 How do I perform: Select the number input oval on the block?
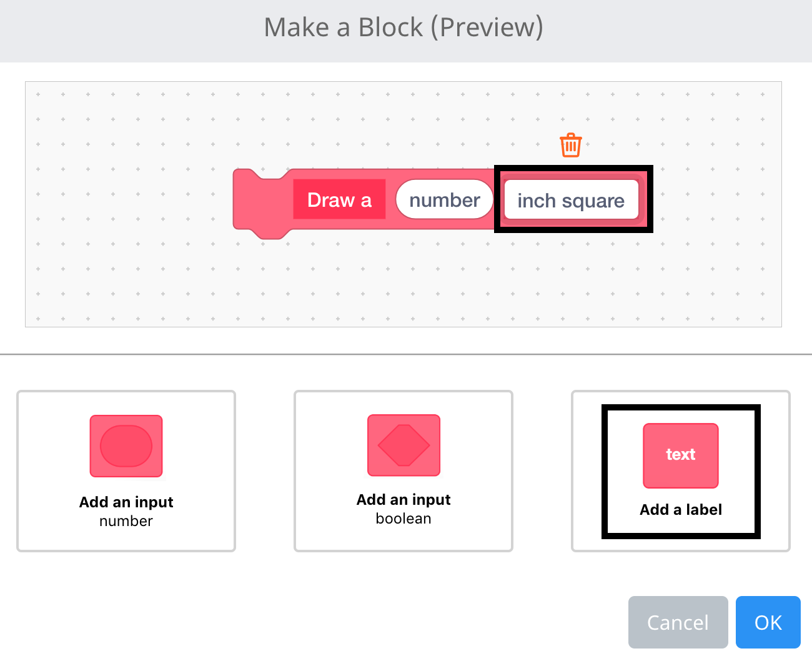(x=444, y=199)
